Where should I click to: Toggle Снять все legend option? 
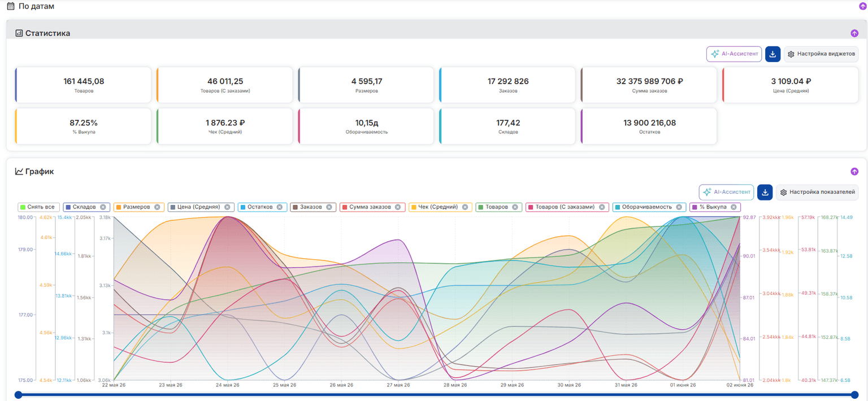(39, 207)
